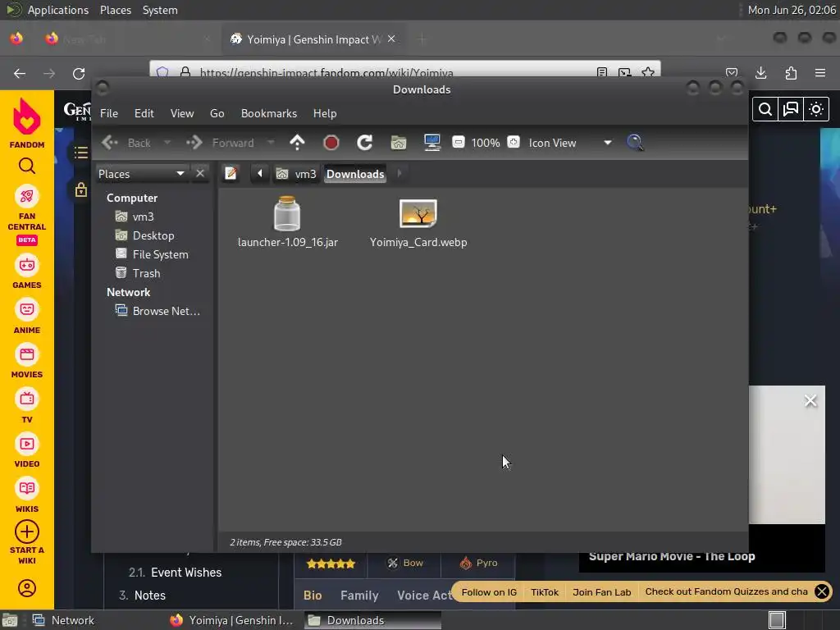Open the Firefox hamburger menu
Viewport: 840px width, 630px height.
[820, 73]
